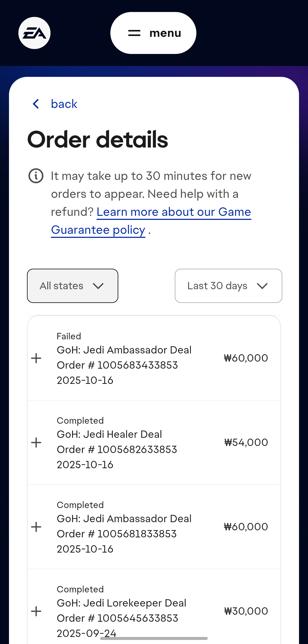Open the hamburger menu button
The height and width of the screenshot is (644, 308).
tap(153, 33)
